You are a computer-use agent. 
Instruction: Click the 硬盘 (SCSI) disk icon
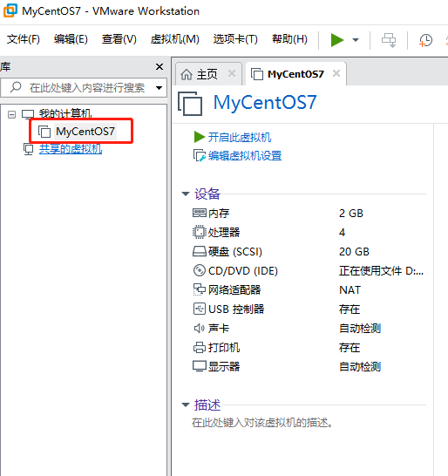(x=200, y=251)
